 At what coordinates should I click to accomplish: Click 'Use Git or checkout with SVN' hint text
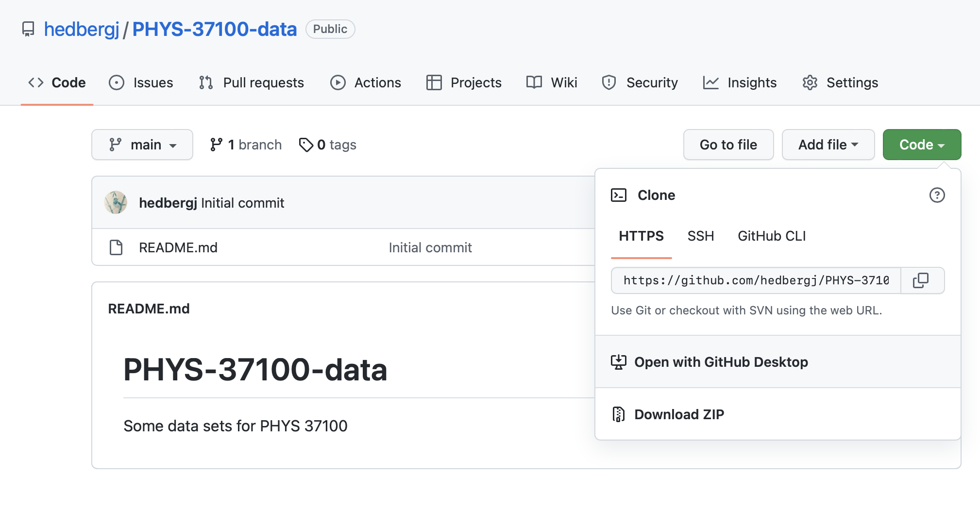[x=746, y=311]
